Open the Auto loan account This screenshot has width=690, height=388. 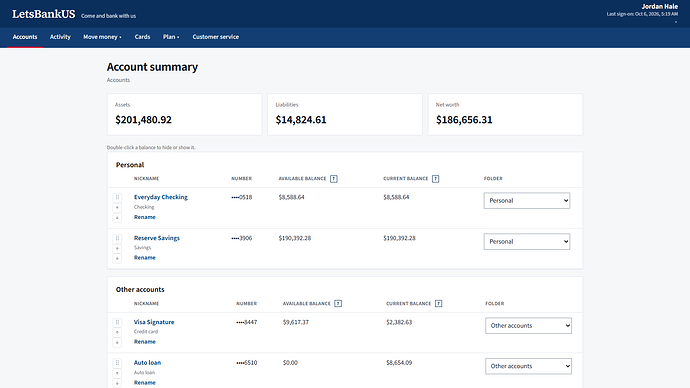point(147,362)
